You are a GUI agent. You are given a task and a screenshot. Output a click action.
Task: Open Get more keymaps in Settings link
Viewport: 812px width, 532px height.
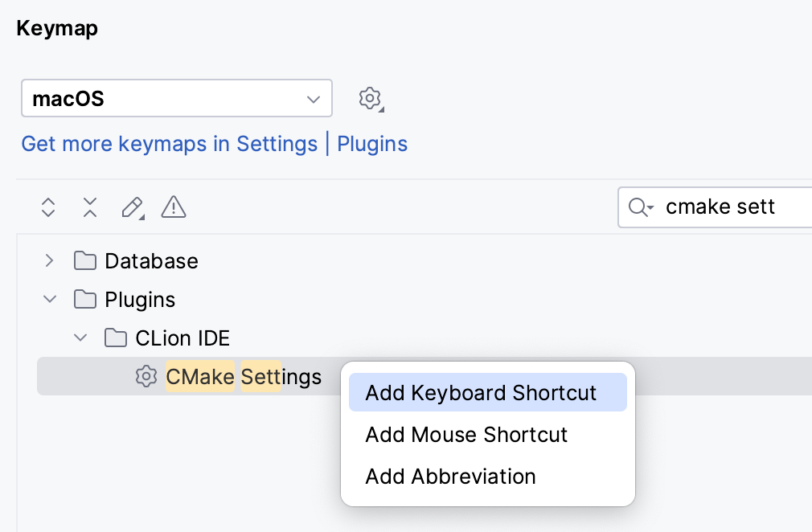pos(169,144)
